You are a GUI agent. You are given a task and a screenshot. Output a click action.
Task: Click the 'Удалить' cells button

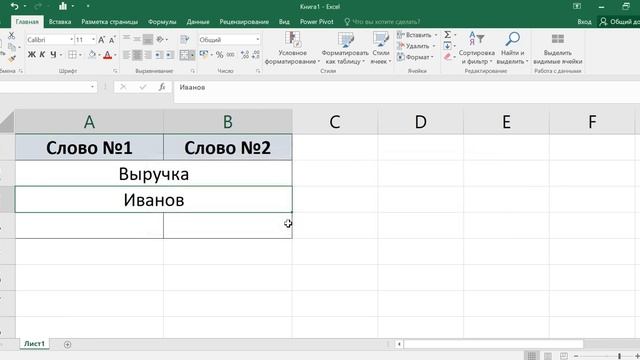coord(416,46)
